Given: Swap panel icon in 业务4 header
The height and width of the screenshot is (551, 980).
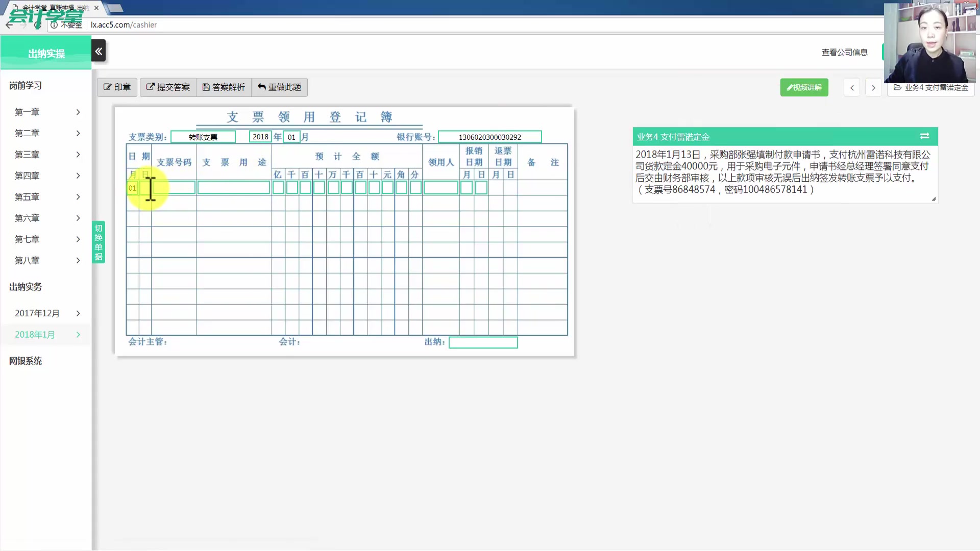Looking at the screenshot, I should click(x=924, y=136).
